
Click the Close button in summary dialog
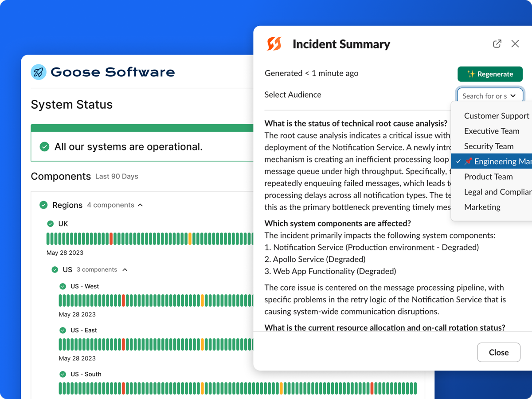click(499, 352)
